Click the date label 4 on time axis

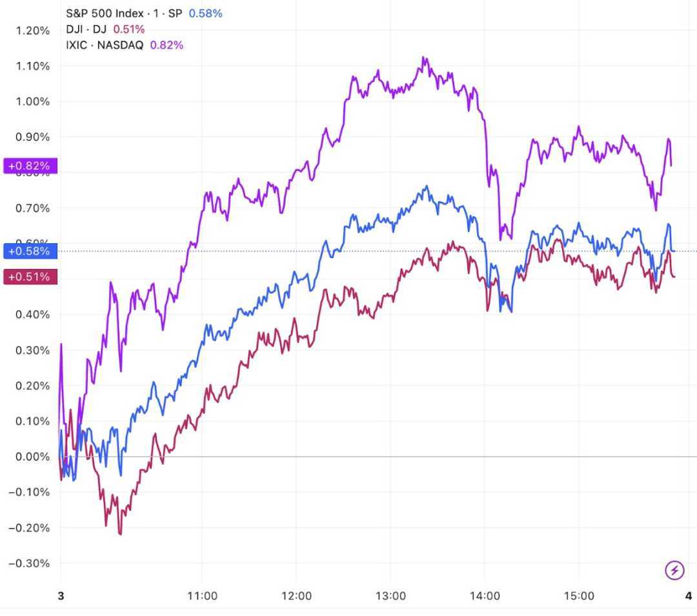tap(689, 595)
